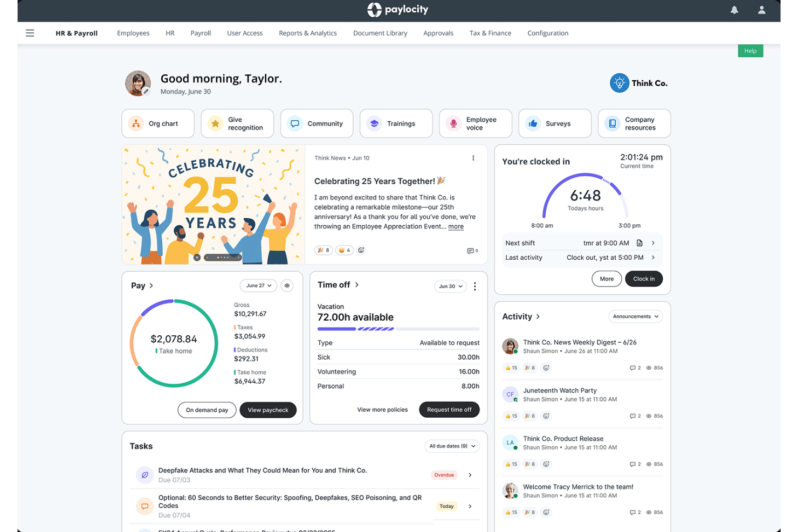
Task: Open notifications bell in header
Action: (734, 10)
